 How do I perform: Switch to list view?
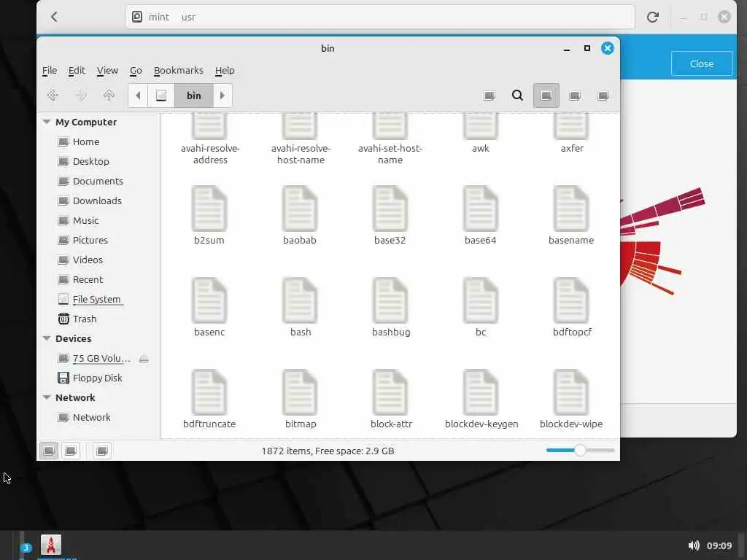coord(575,96)
